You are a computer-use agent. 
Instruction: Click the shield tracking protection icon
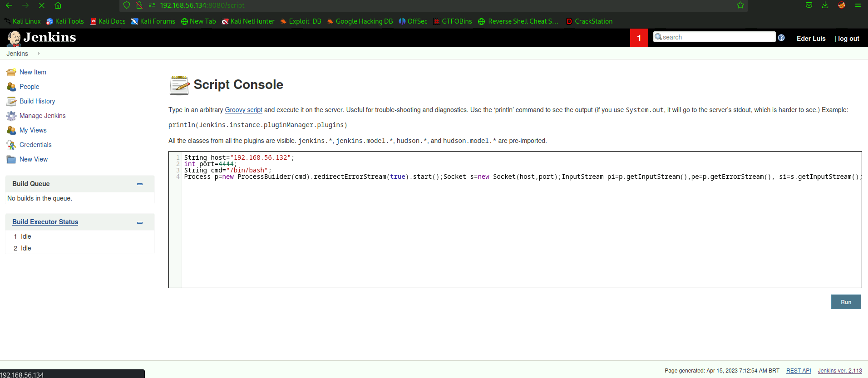click(x=127, y=5)
